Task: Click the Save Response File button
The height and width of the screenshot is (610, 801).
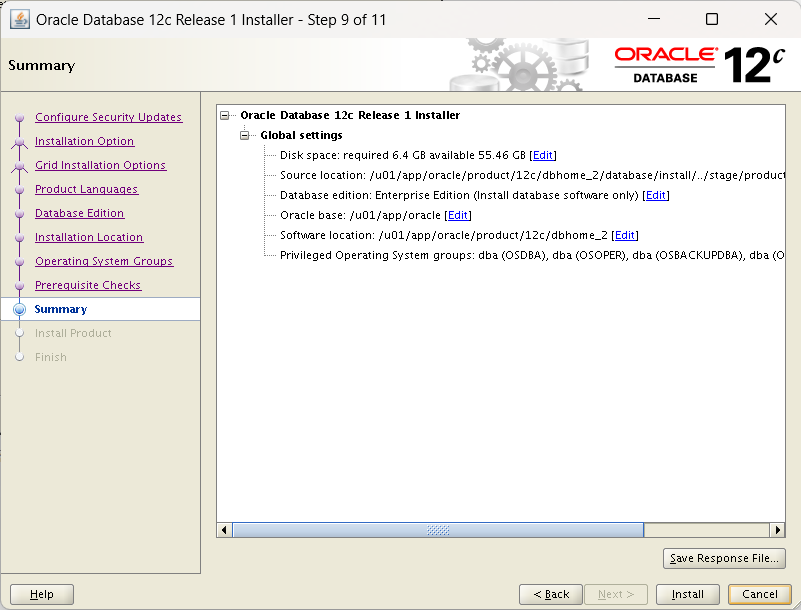Action: pyautogui.click(x=724, y=558)
